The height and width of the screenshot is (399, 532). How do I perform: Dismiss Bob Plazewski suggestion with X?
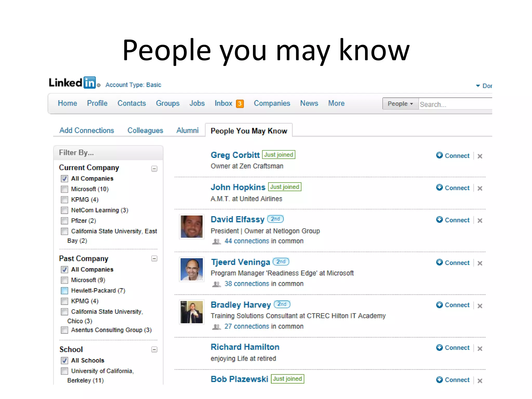[x=480, y=381]
